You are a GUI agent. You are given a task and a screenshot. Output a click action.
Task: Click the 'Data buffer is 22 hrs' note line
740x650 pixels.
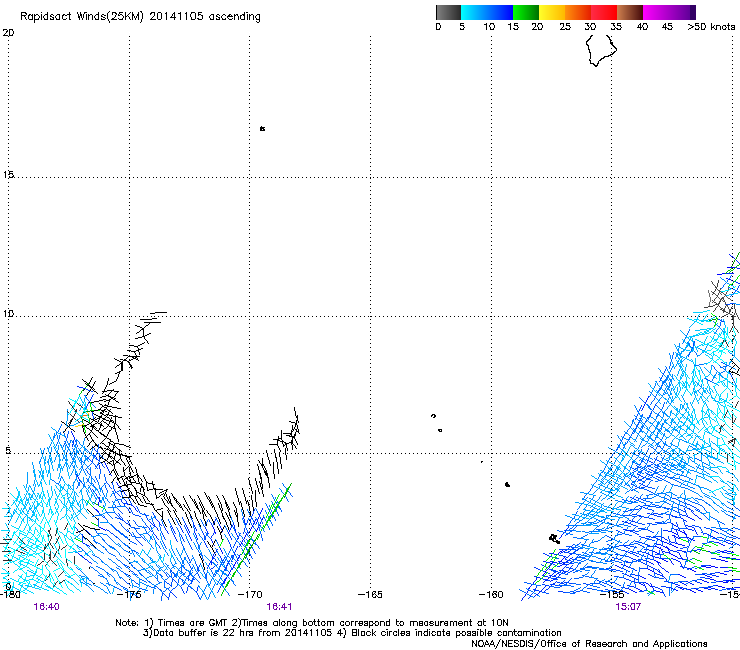pyautogui.click(x=352, y=633)
